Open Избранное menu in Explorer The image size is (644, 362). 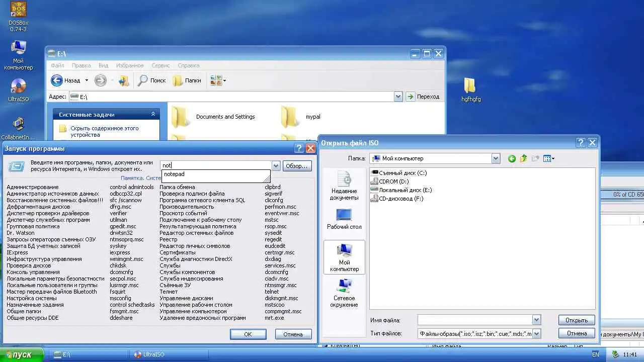130,65
